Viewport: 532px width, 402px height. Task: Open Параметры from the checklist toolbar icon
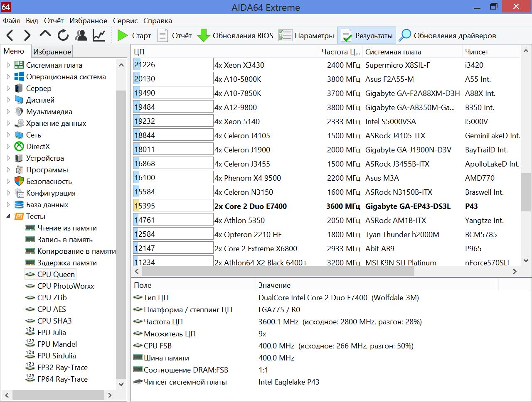(x=306, y=35)
